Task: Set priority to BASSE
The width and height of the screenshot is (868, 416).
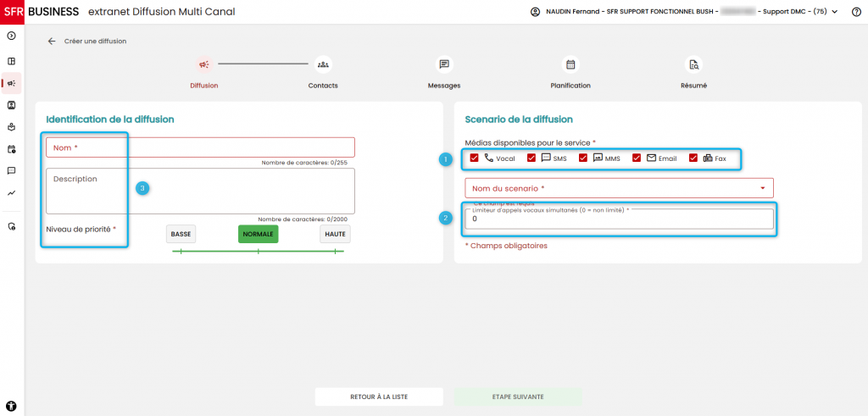Action: [x=181, y=234]
